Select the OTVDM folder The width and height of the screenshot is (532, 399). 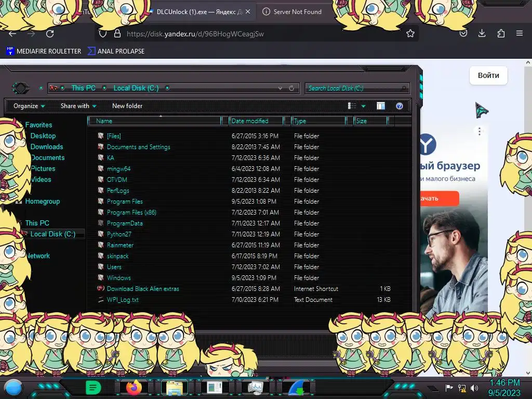tap(117, 179)
